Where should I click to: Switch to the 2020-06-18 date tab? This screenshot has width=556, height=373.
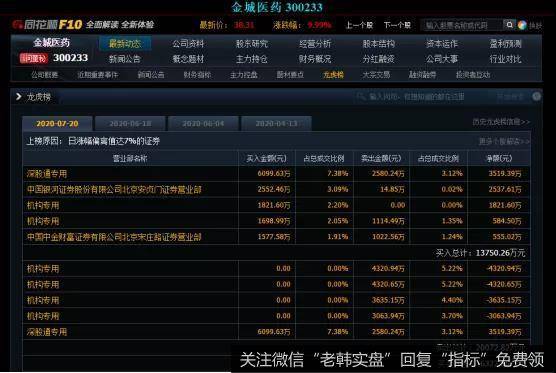pyautogui.click(x=130, y=123)
